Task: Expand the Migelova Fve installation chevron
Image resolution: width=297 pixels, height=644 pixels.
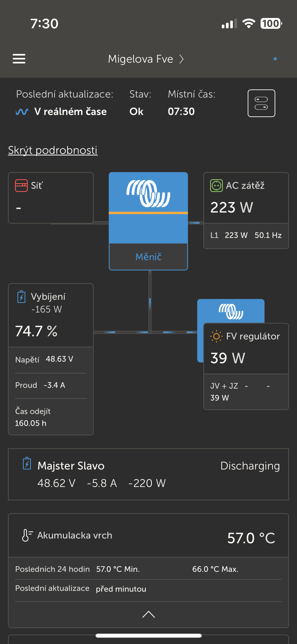Action: coord(181,59)
